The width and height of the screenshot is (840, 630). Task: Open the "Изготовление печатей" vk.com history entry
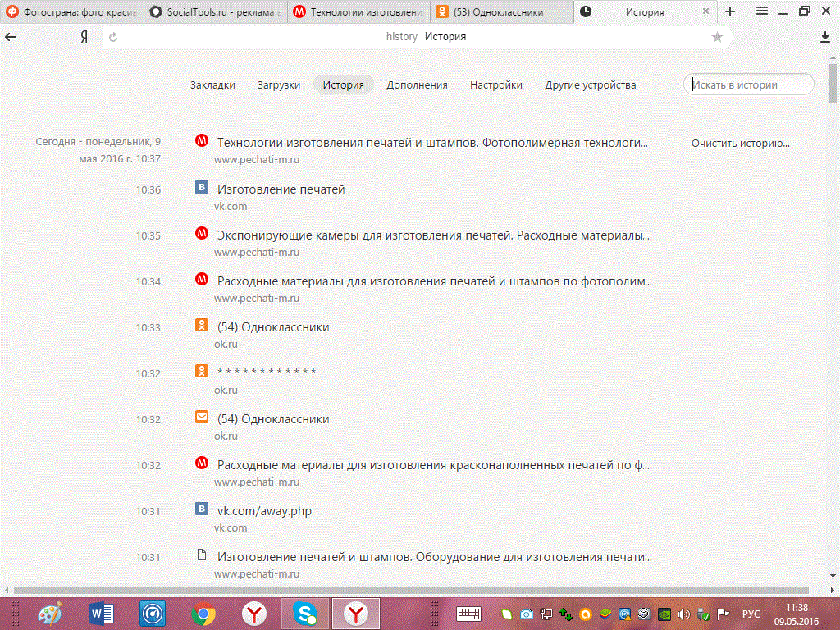281,189
